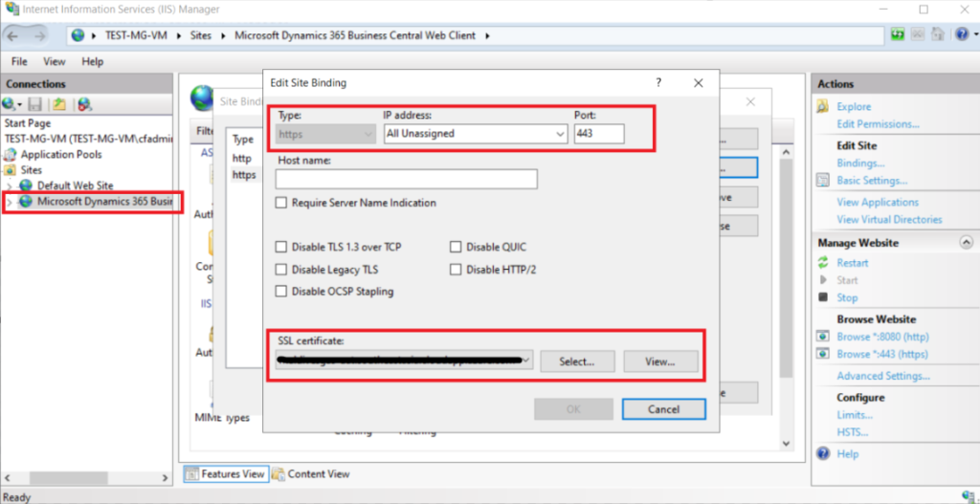
Task: Click the Connect to server globe icon in Connections toolbar
Action: click(x=9, y=104)
